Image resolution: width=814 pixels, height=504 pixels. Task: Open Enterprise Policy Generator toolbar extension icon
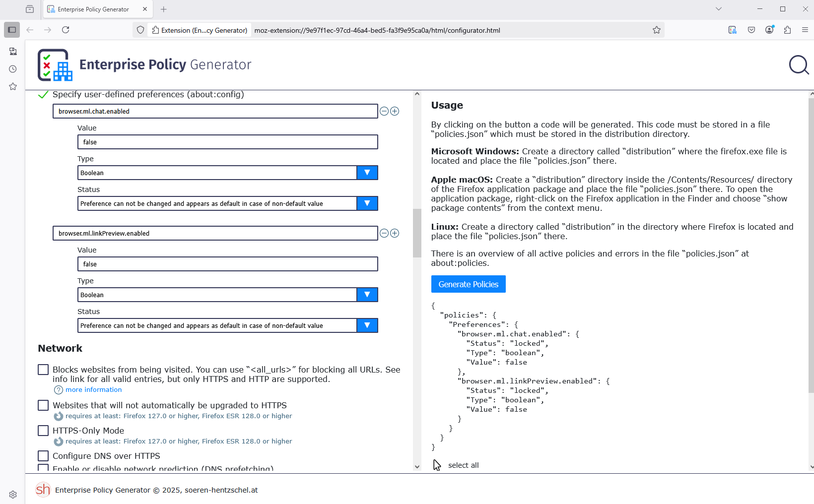pyautogui.click(x=733, y=30)
